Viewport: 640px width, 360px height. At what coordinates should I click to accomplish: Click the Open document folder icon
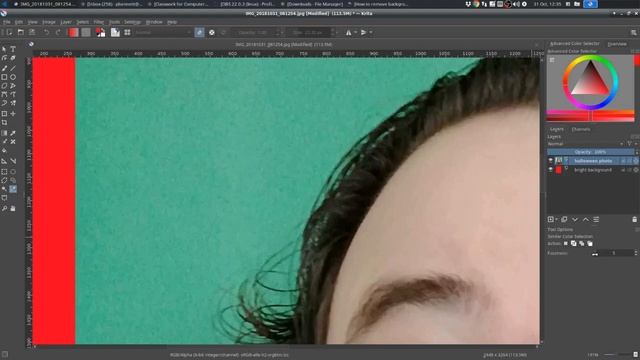point(20,32)
